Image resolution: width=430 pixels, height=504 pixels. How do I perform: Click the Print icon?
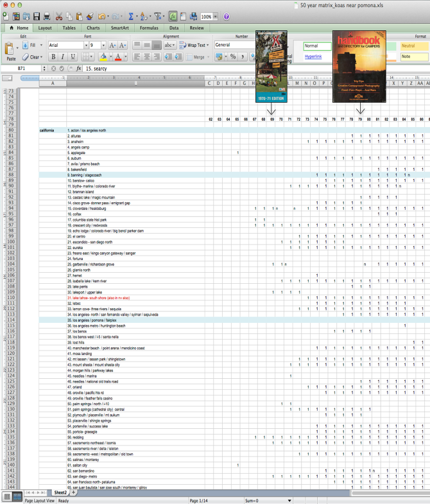point(47,16)
